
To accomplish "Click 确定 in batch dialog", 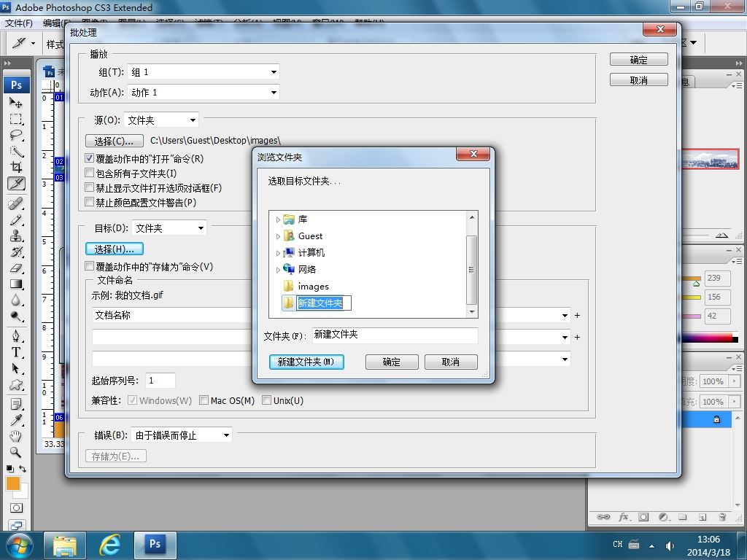I will [x=639, y=60].
